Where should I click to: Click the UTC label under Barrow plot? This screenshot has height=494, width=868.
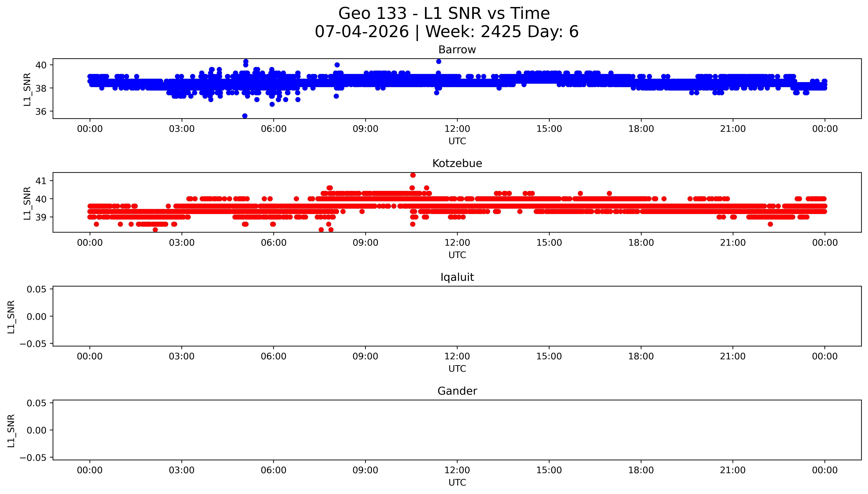(x=457, y=141)
